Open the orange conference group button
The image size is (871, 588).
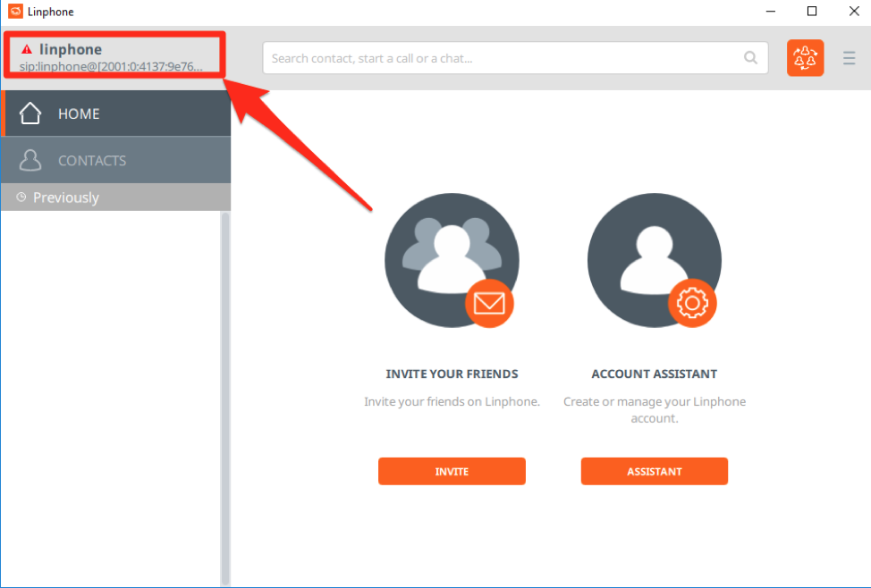pyautogui.click(x=805, y=58)
